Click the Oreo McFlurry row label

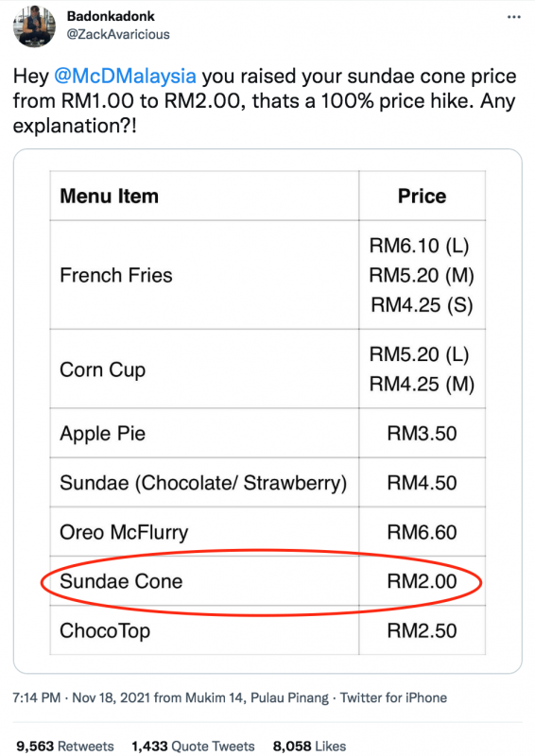124,532
